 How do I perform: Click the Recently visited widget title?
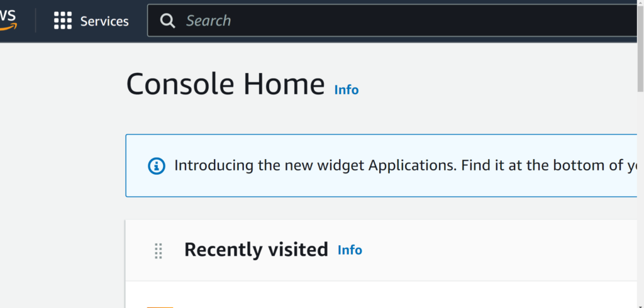[x=256, y=250]
